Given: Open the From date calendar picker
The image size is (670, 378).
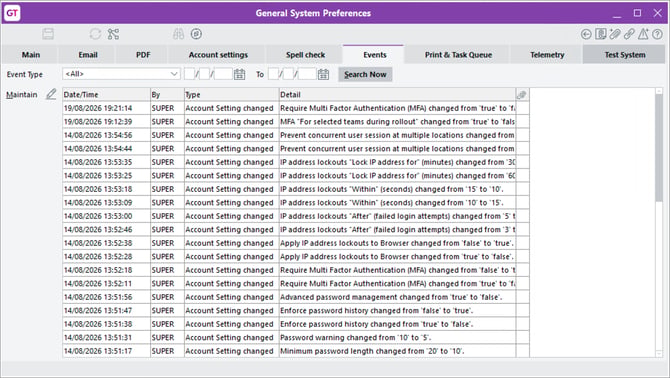Looking at the screenshot, I should (x=239, y=74).
